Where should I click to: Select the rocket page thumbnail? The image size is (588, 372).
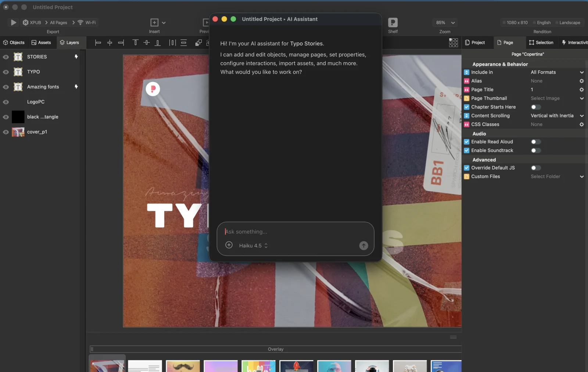[297, 366]
